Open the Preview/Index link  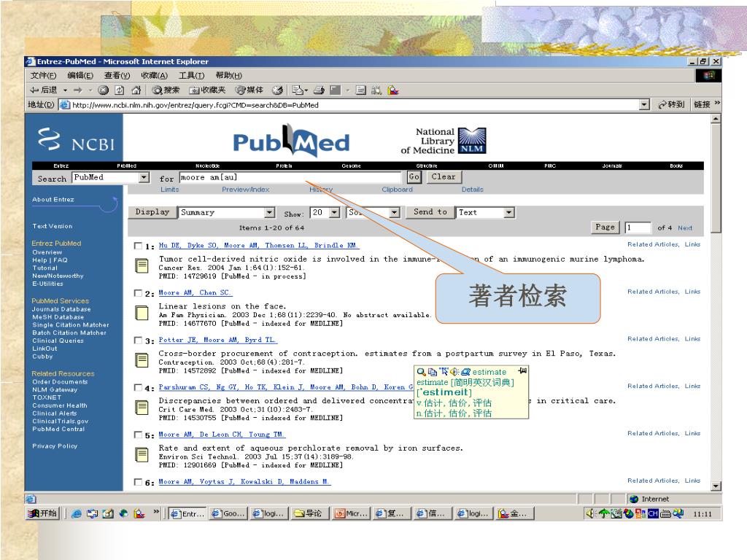[245, 190]
